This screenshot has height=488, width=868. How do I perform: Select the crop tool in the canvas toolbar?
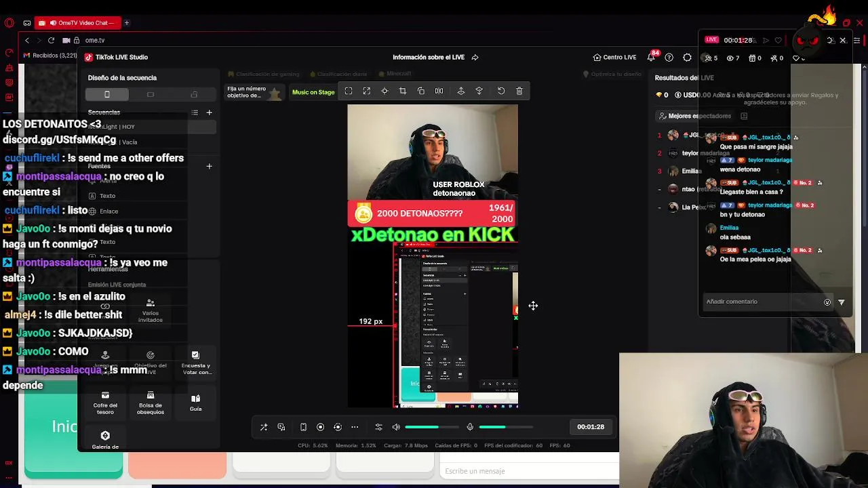tap(403, 91)
